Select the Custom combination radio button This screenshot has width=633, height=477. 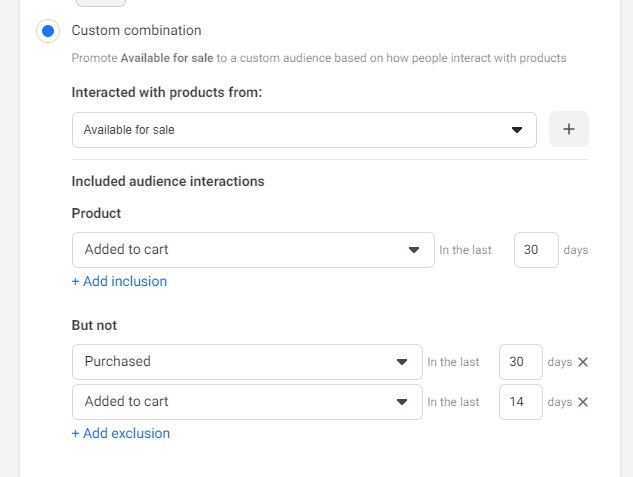pyautogui.click(x=48, y=31)
